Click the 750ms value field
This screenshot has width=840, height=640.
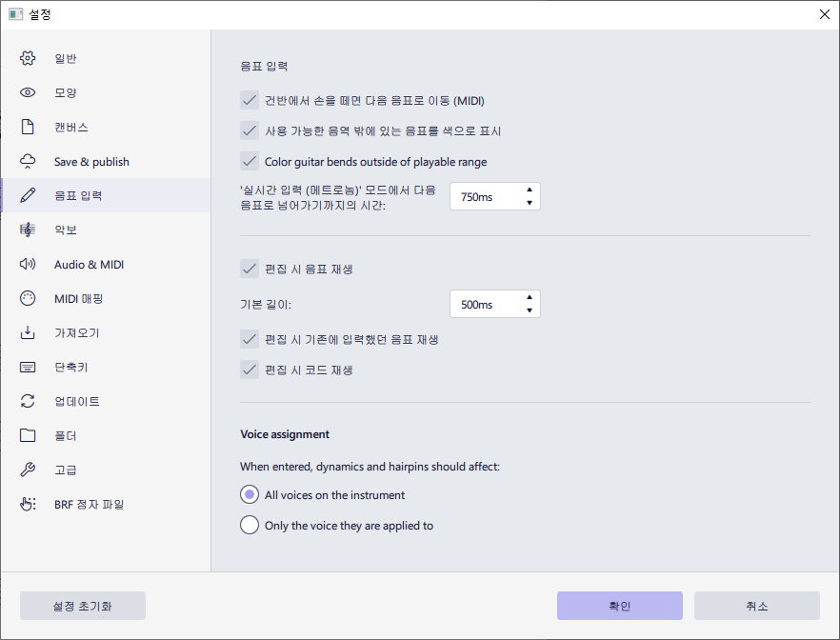tap(495, 196)
